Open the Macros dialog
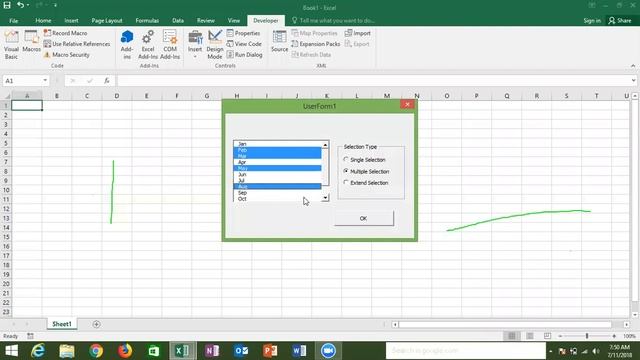 click(31, 41)
